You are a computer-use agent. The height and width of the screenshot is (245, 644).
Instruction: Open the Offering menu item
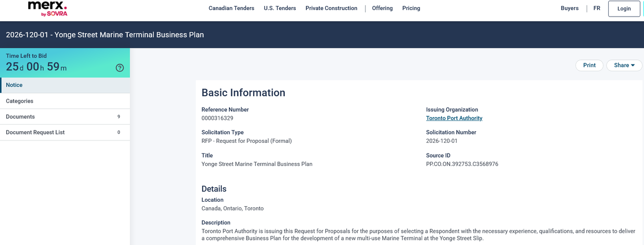click(x=382, y=9)
